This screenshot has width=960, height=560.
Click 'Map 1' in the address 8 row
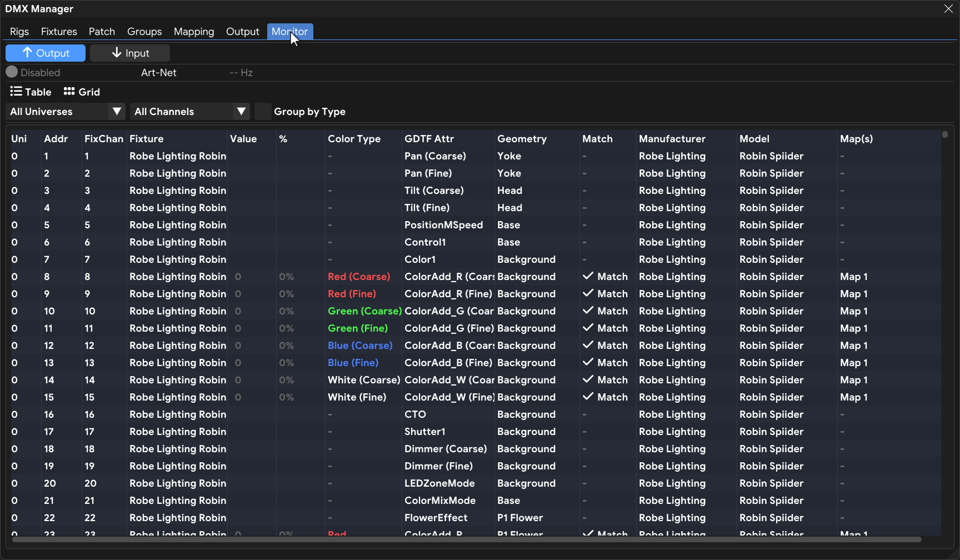854,277
